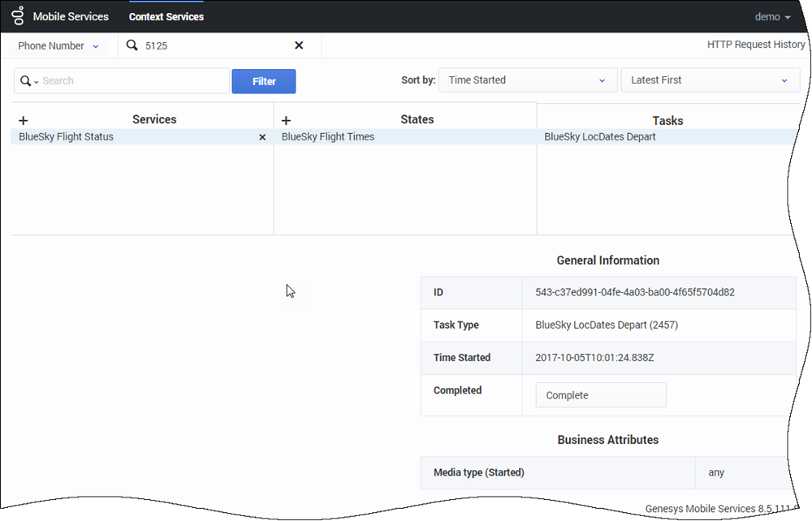
Task: Click the Genesys logo icon
Action: (18, 15)
